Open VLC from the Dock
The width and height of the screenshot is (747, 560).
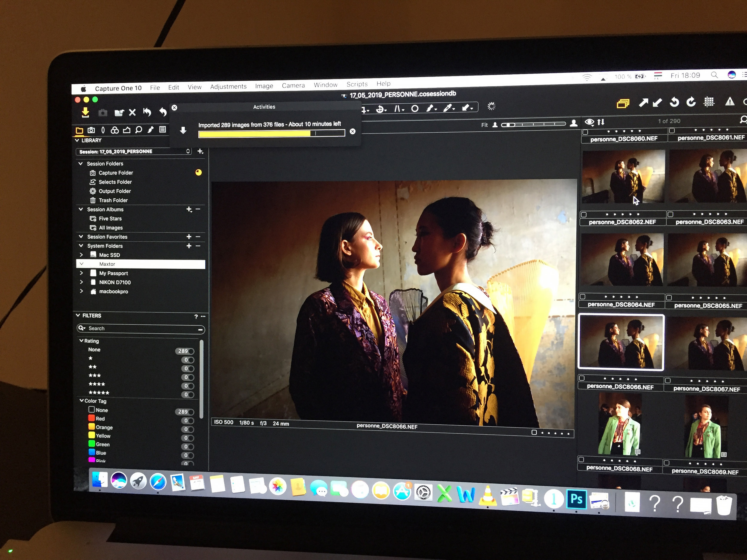pos(487,496)
